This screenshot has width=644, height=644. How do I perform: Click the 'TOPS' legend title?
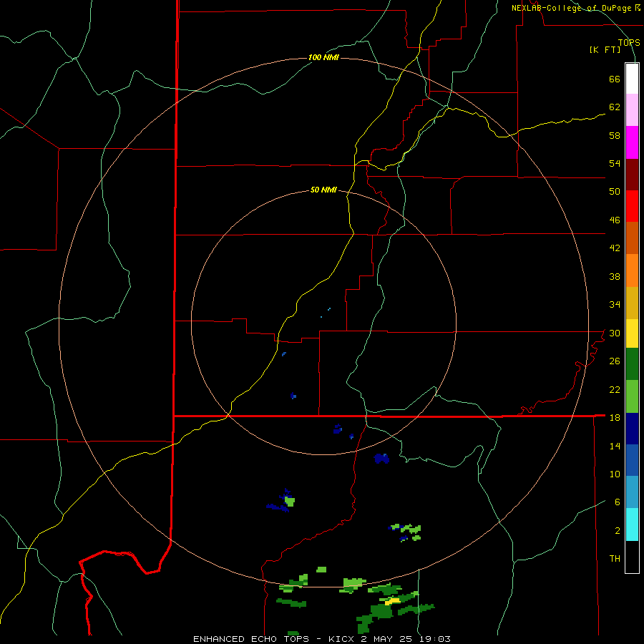629,43
